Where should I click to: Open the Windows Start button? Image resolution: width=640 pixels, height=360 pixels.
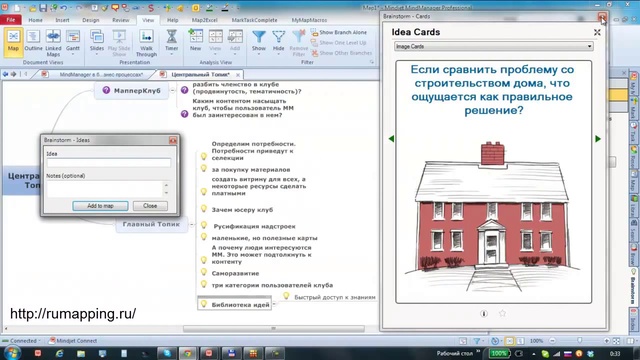(x=12, y=353)
